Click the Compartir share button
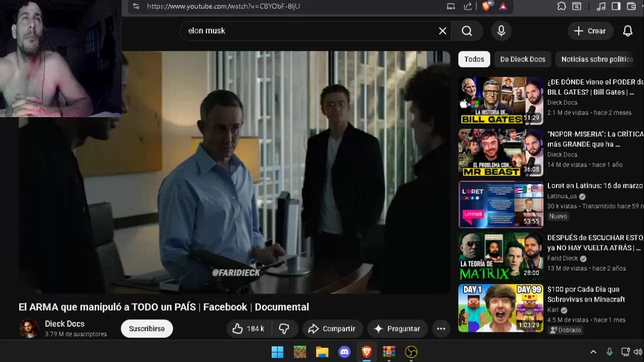The image size is (644, 362). [332, 329]
